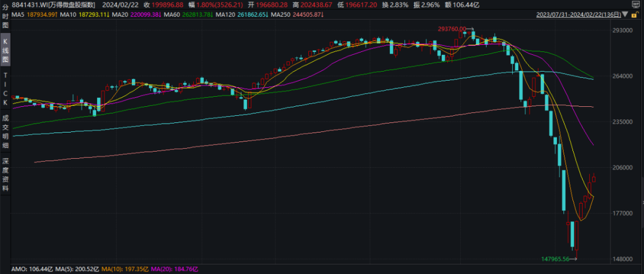Select the K线图 tab

click(5, 52)
